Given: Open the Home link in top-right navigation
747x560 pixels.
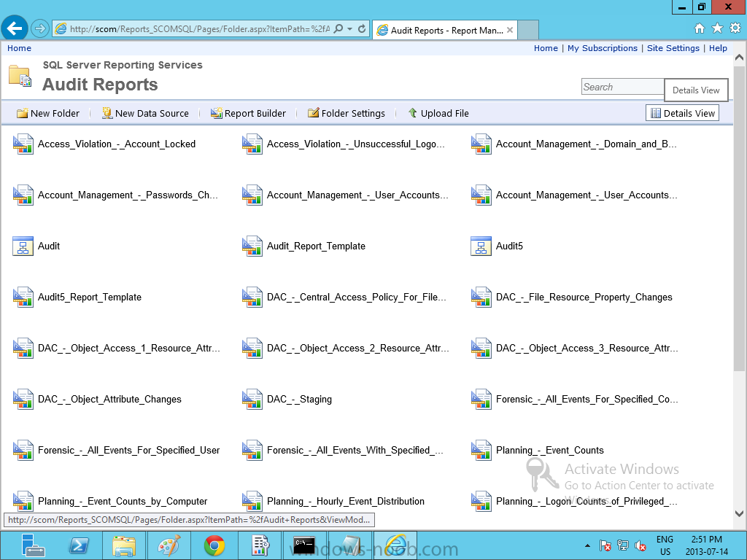Looking at the screenshot, I should point(546,48).
